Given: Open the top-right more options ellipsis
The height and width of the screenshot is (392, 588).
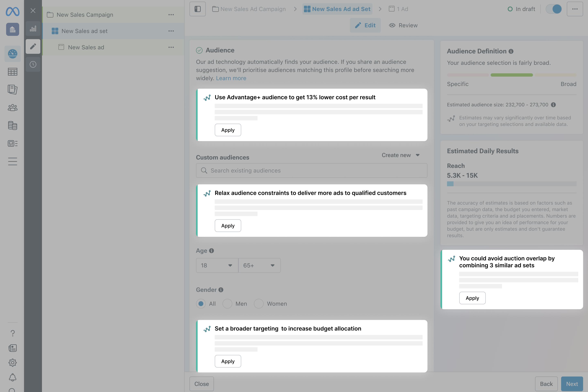Looking at the screenshot, I should click(575, 9).
